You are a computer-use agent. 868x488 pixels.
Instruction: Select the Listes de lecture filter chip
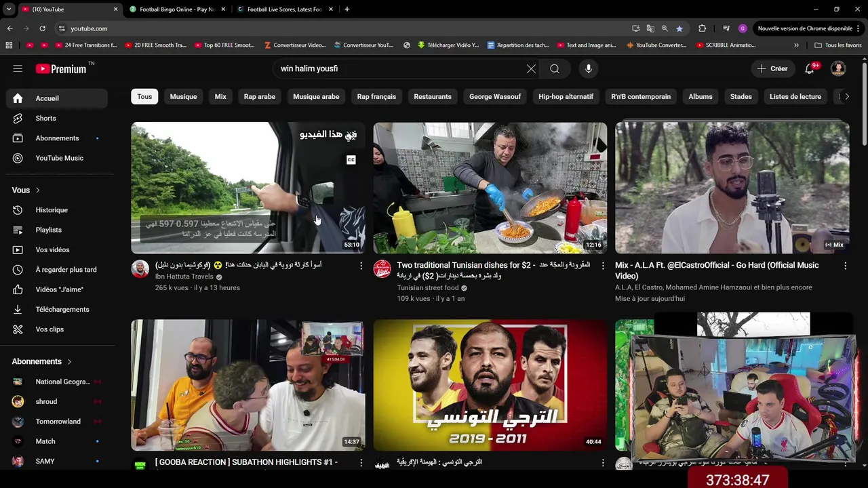coord(795,96)
